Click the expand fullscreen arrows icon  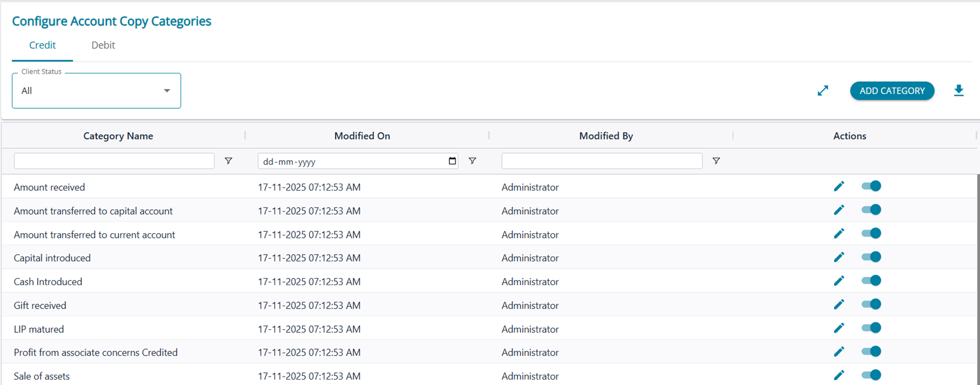point(823,91)
